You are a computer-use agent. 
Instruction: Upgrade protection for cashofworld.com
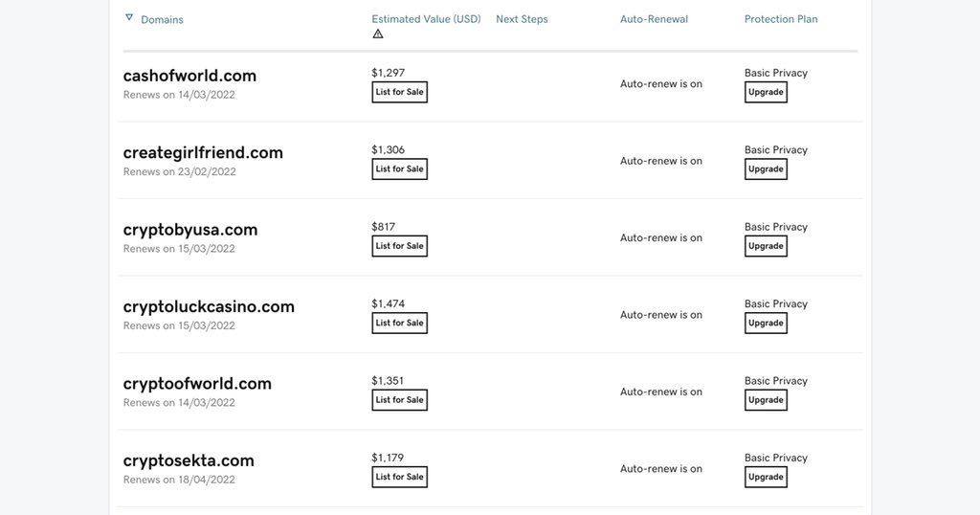pos(766,92)
